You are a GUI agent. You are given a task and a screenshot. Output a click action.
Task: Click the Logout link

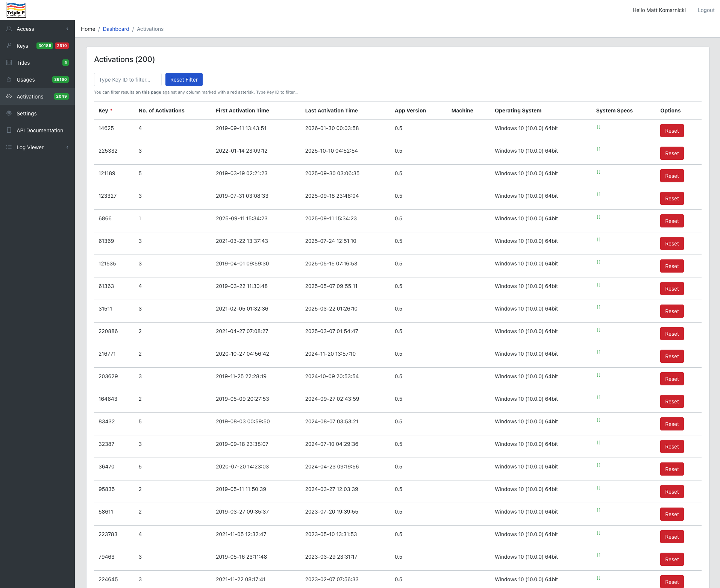click(x=706, y=10)
